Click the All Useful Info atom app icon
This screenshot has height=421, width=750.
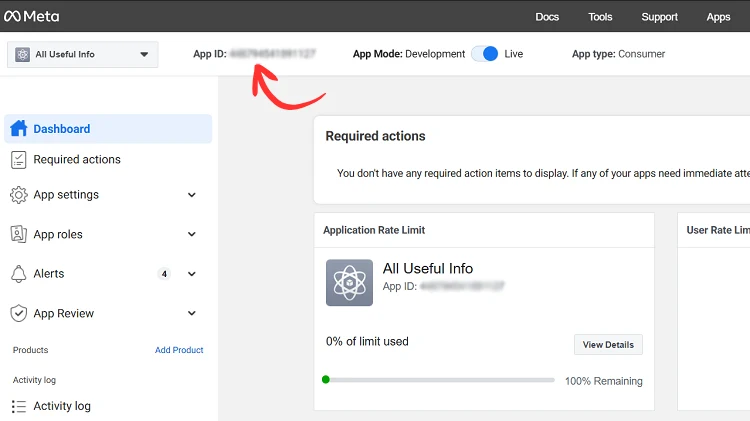tap(349, 282)
